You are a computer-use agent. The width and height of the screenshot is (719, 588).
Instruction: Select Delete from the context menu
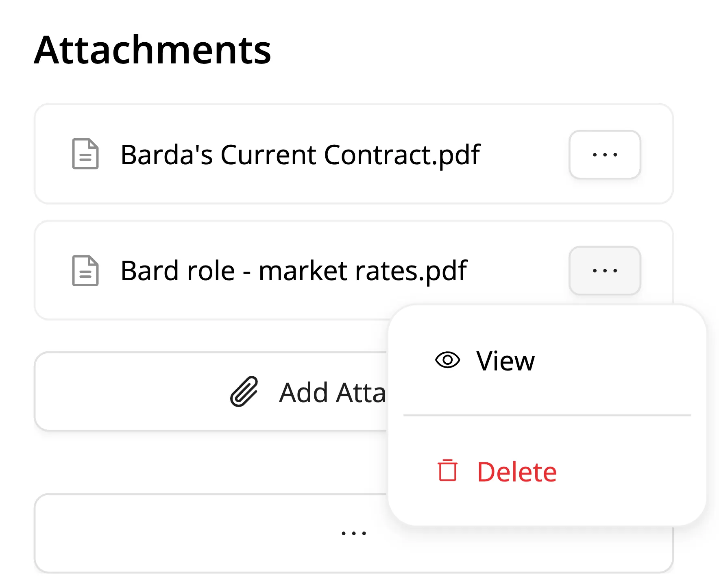click(x=516, y=471)
